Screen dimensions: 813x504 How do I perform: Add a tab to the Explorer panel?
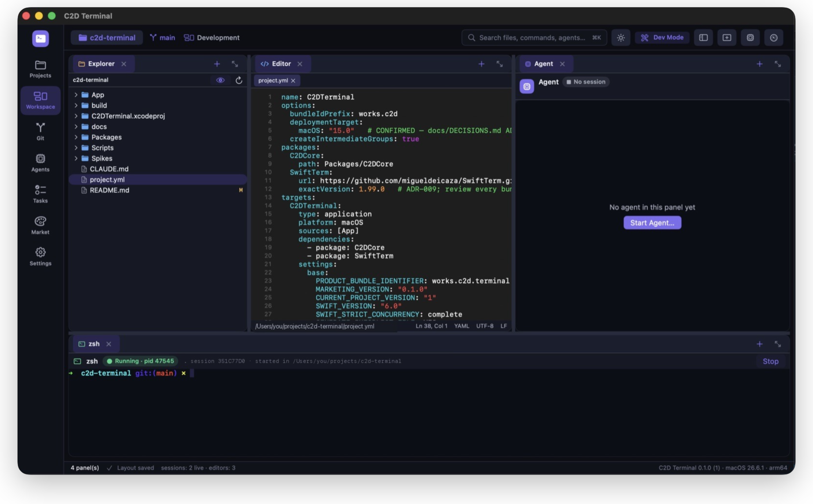(217, 64)
